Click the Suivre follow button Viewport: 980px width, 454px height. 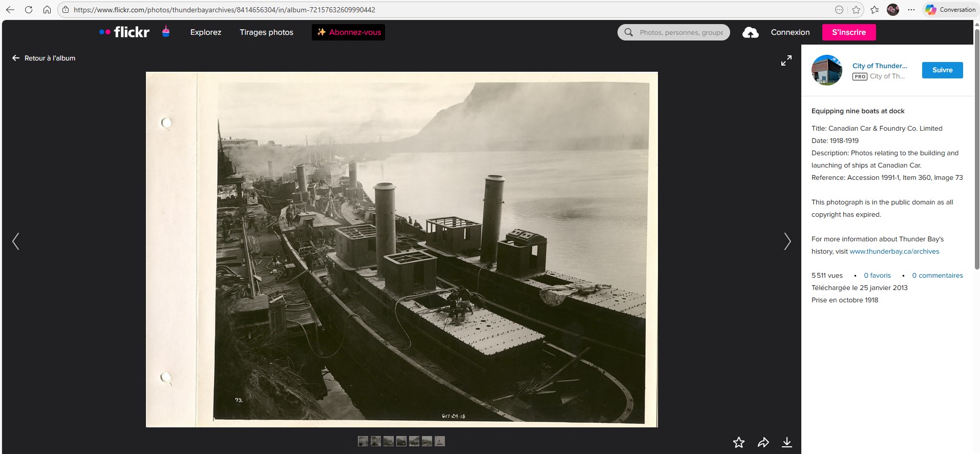tap(943, 70)
